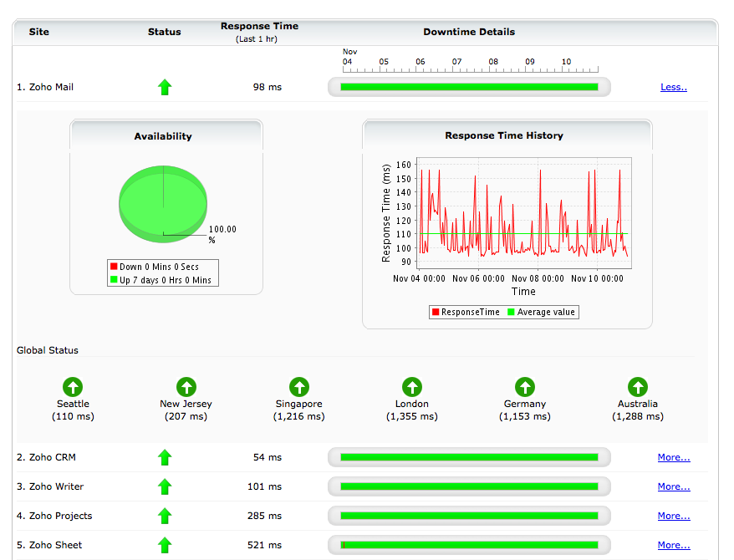Click the Response Time column header

(259, 27)
